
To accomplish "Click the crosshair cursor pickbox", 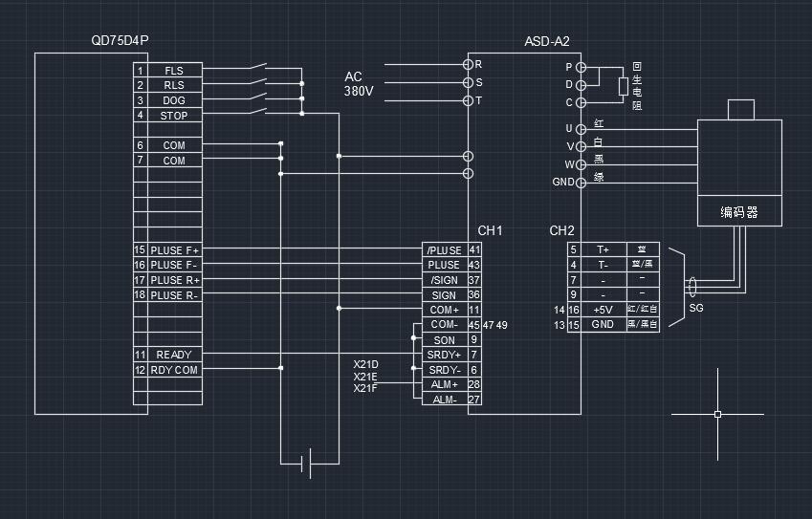I will [x=717, y=414].
